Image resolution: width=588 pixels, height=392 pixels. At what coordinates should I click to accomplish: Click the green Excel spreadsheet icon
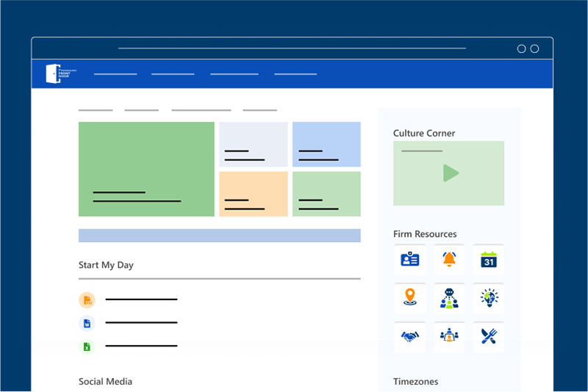tap(87, 346)
